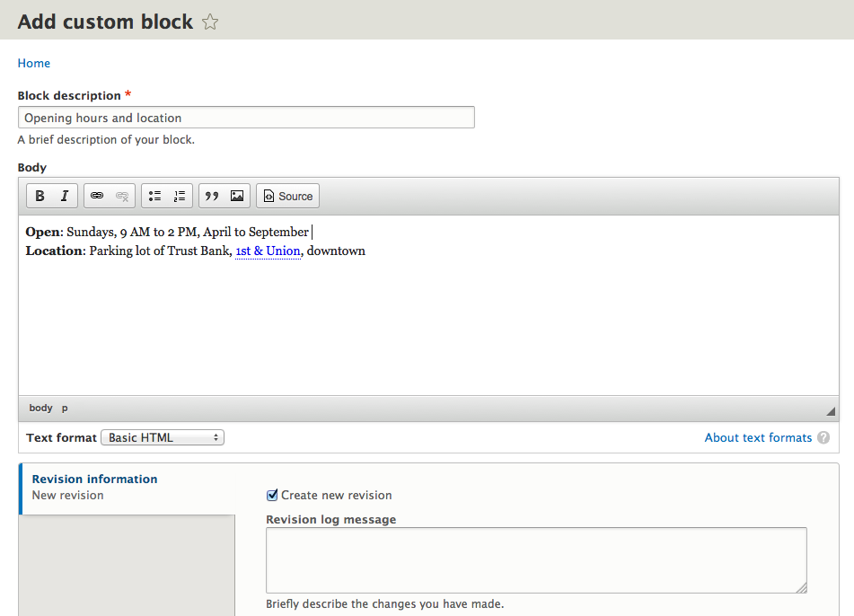Image resolution: width=854 pixels, height=616 pixels.
Task: Toggle bold formatting in the editor
Action: (x=40, y=196)
